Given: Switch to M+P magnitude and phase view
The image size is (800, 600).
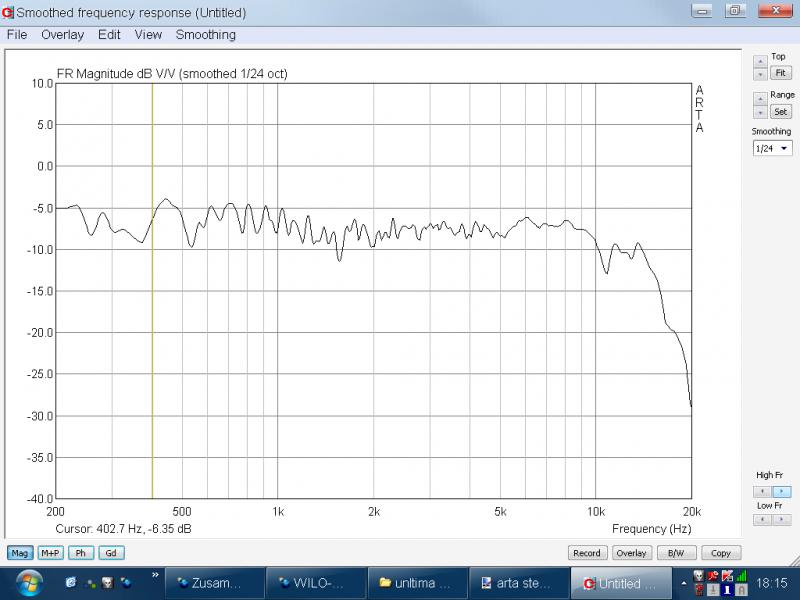Looking at the screenshot, I should tap(51, 553).
